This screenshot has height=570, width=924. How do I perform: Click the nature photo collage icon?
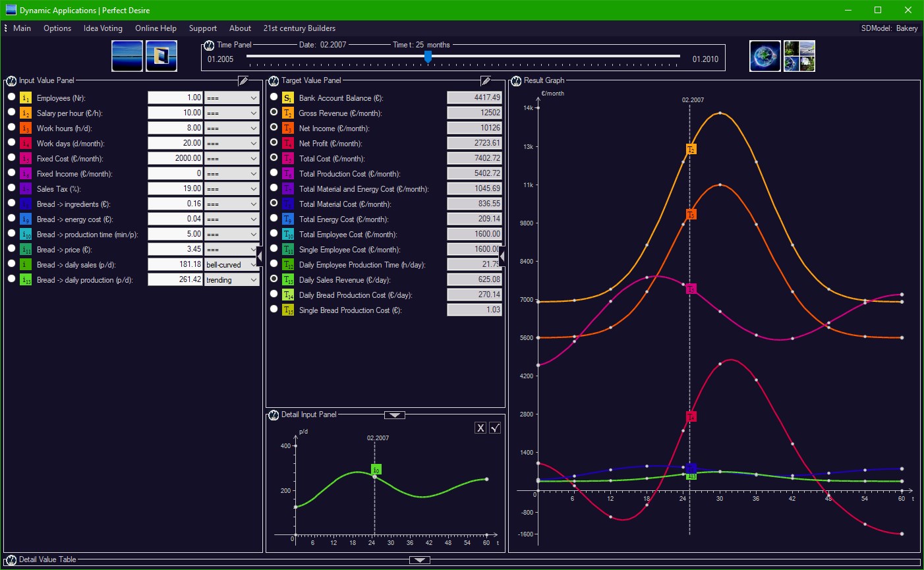(x=799, y=56)
